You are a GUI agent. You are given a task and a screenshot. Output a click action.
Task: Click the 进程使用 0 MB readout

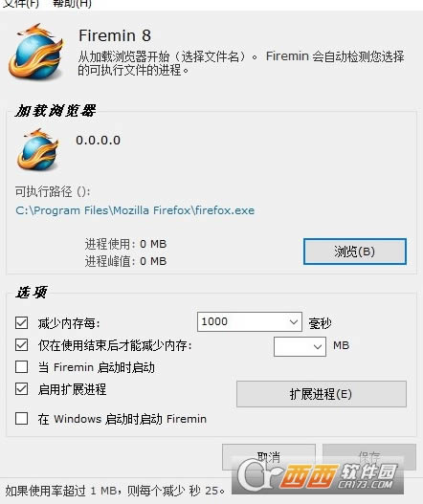125,244
